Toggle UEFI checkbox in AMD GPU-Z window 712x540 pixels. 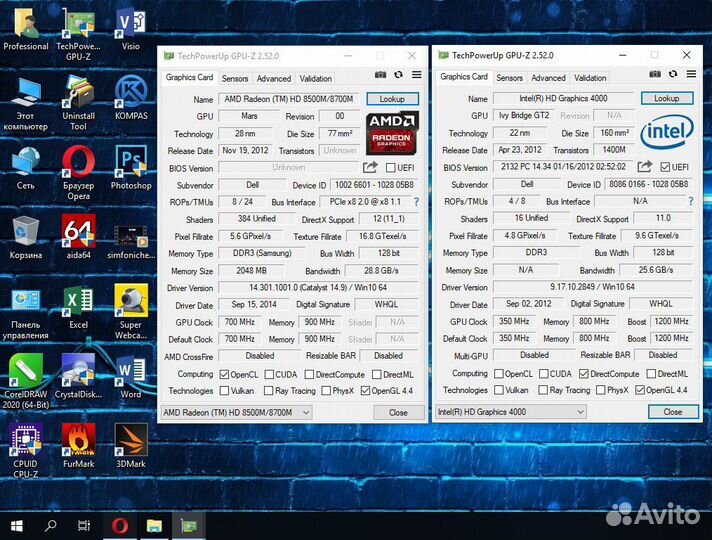click(x=391, y=168)
